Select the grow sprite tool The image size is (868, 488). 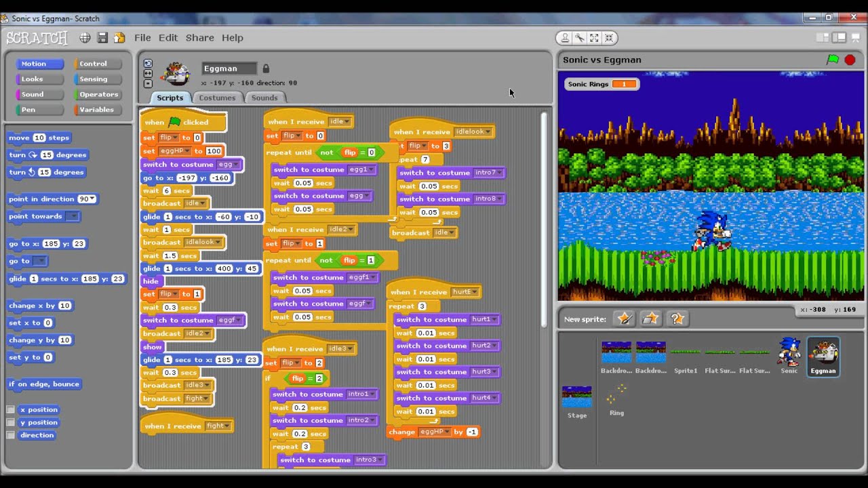click(594, 38)
